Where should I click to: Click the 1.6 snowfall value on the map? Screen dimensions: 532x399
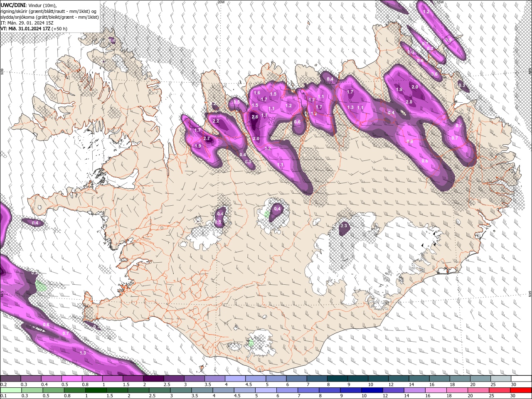click(x=257, y=93)
